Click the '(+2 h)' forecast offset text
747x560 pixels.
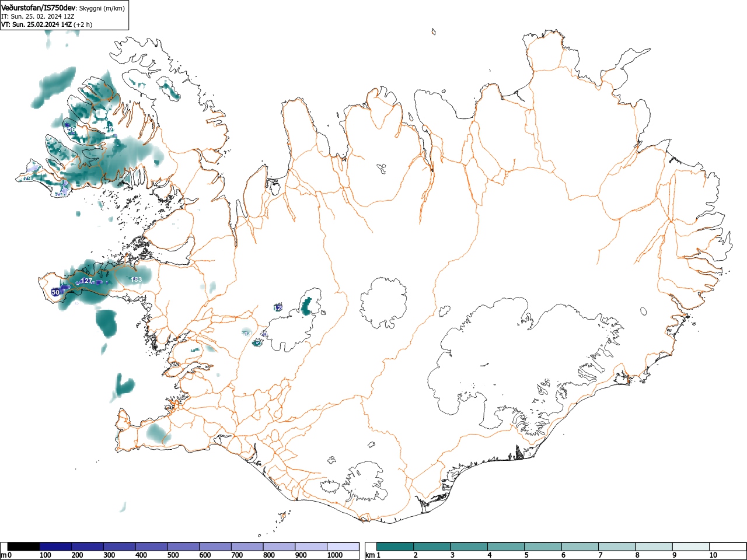tap(83, 24)
